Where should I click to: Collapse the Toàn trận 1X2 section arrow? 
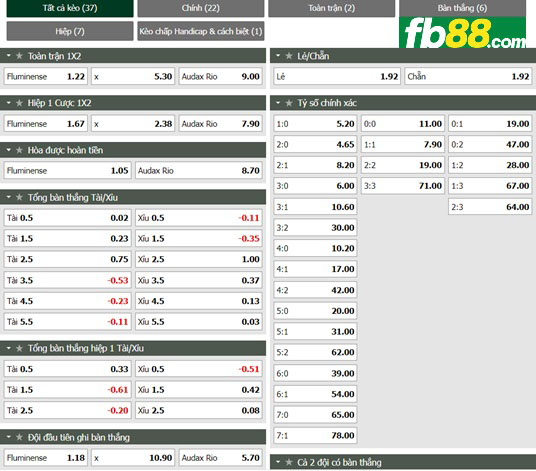9,55
